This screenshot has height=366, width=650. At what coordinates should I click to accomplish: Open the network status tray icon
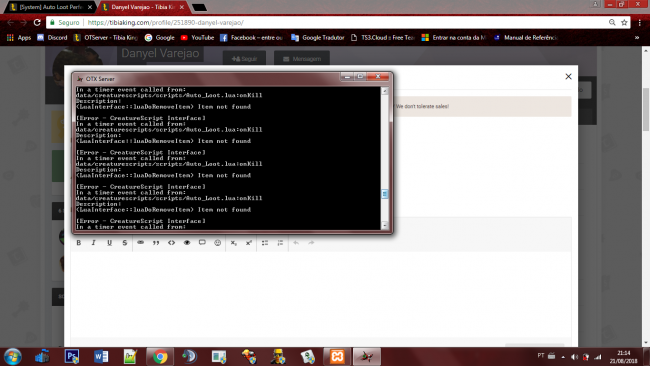point(597,356)
